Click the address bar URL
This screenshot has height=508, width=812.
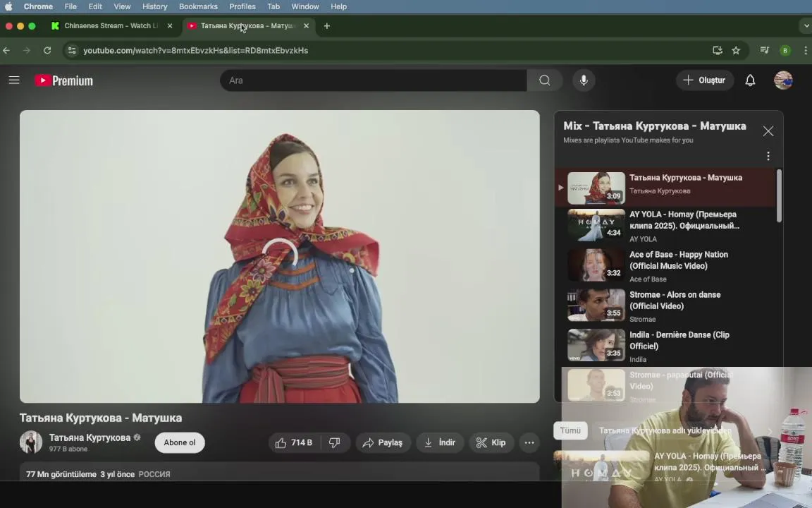pyautogui.click(x=196, y=50)
